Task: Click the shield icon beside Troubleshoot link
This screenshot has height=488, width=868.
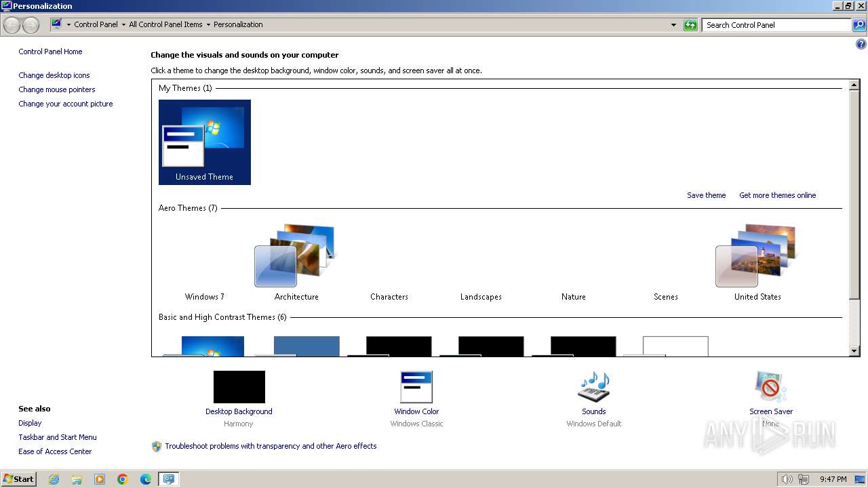Action: click(x=157, y=447)
